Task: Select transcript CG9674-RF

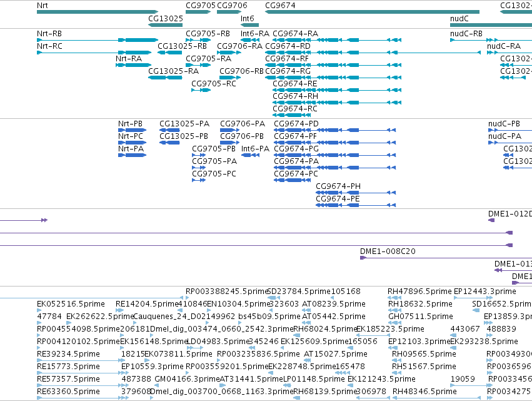Action: click(333, 65)
